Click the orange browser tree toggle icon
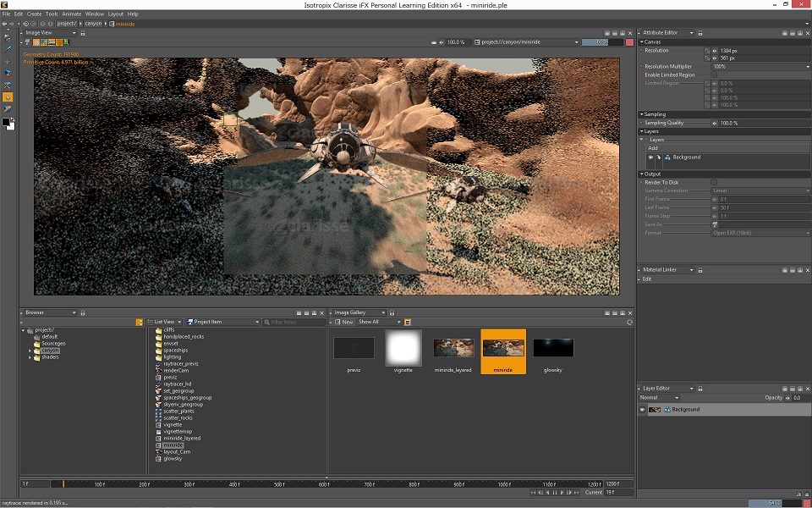 tap(139, 322)
